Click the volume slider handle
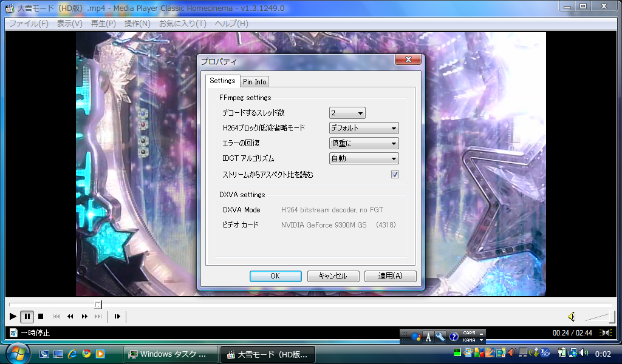622x364 pixels. coord(612,317)
